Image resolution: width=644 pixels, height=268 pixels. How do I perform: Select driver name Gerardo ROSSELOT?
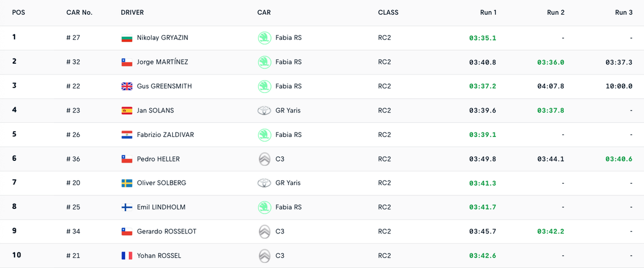click(x=166, y=232)
